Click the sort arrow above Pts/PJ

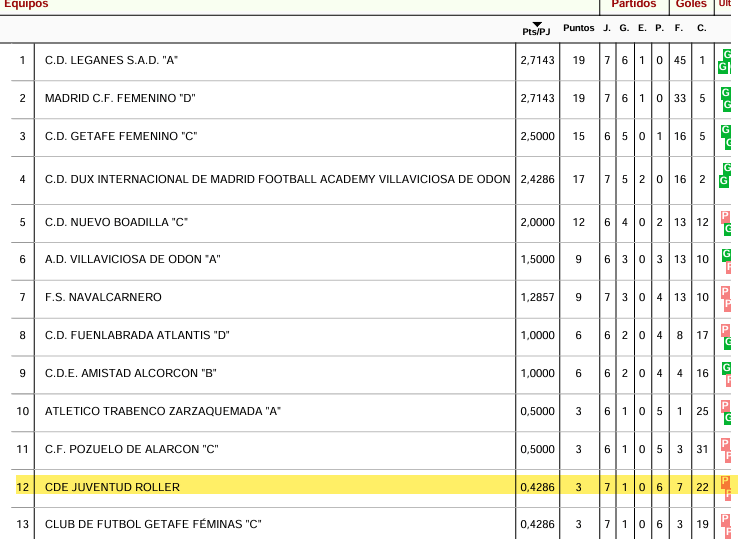[x=537, y=24]
